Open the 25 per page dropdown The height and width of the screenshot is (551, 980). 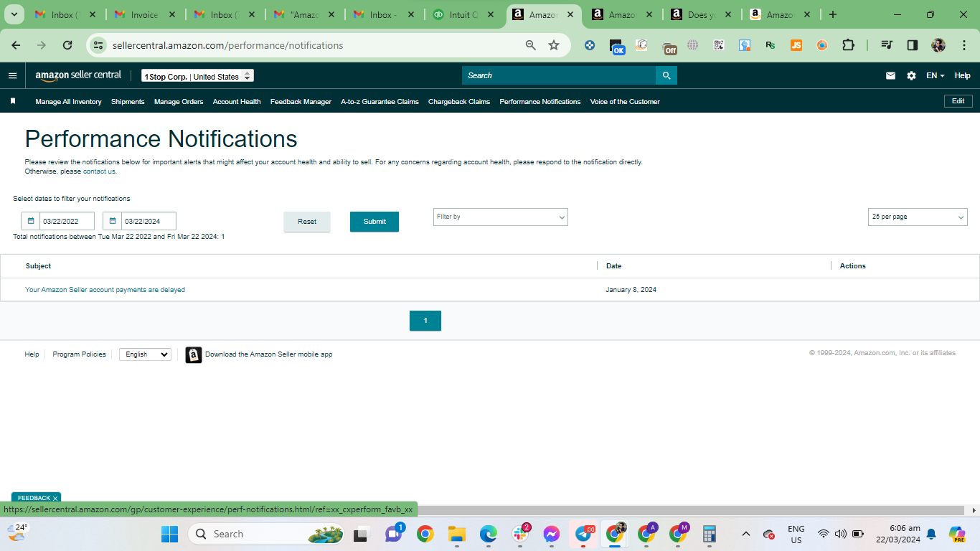coord(918,217)
